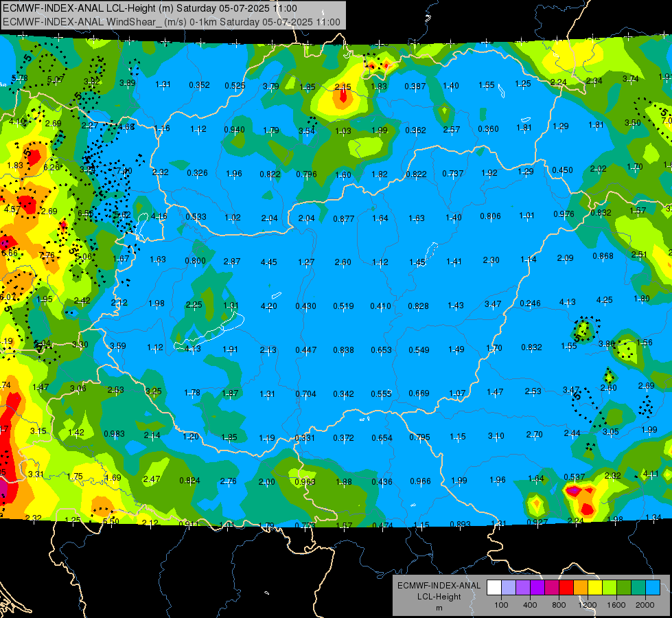Click the yellow swatch in the legend
The image size is (672, 618).
click(x=595, y=587)
